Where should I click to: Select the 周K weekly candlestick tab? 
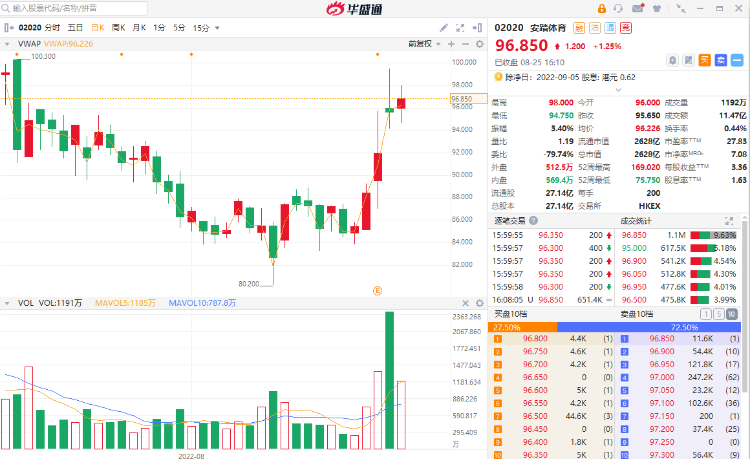click(x=118, y=28)
